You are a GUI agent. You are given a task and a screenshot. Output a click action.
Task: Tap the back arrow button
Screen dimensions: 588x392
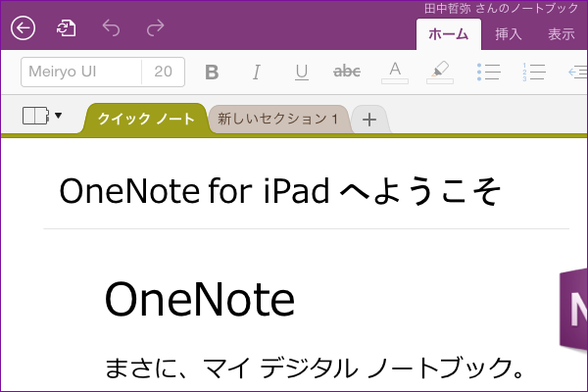(23, 27)
